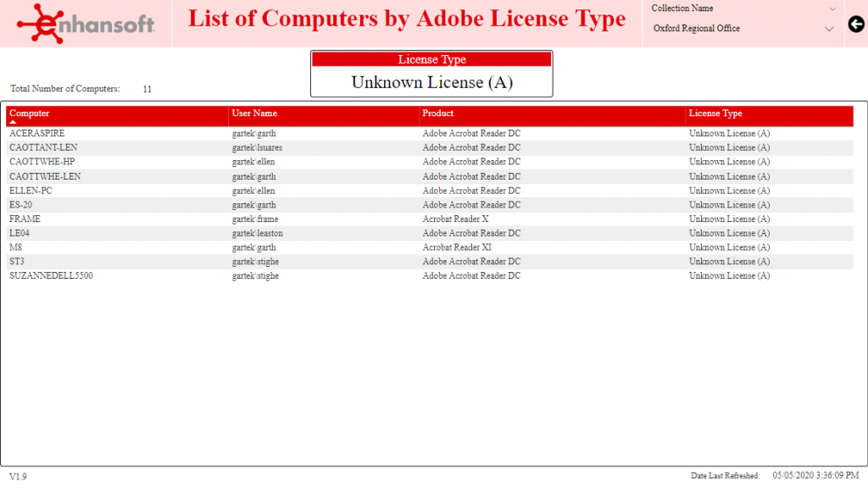
Task: Click the report title heading
Action: [407, 19]
